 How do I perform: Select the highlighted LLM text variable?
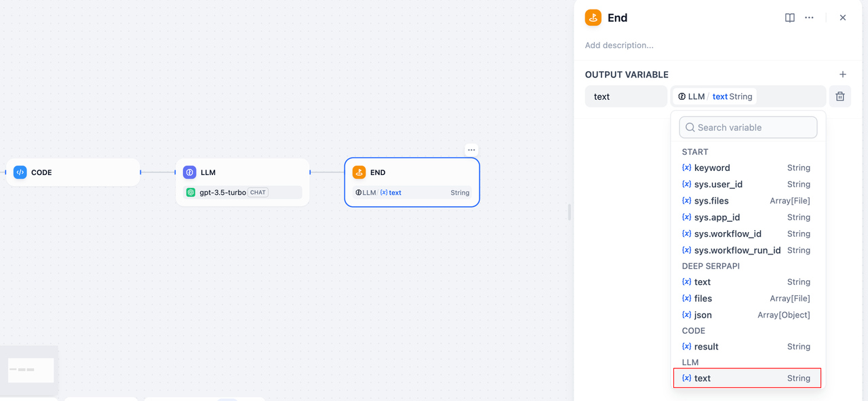747,378
